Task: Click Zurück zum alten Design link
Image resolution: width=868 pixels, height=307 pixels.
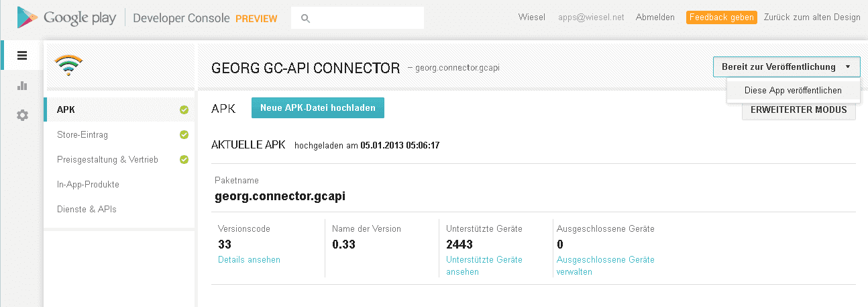Action: pos(812,17)
